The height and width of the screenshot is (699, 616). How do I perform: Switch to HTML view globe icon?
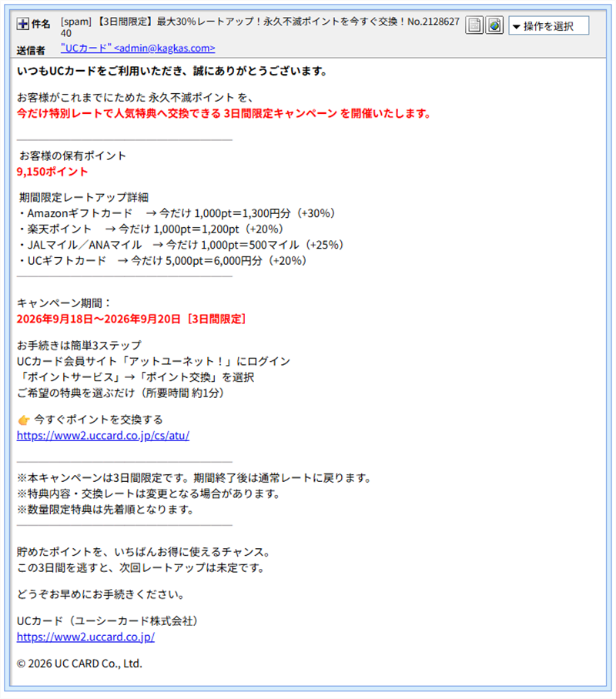point(494,25)
